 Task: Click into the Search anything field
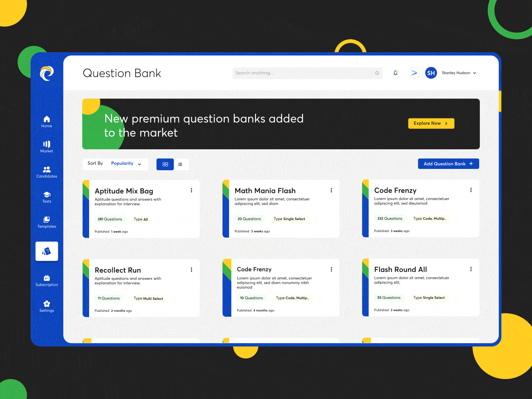pyautogui.click(x=307, y=73)
